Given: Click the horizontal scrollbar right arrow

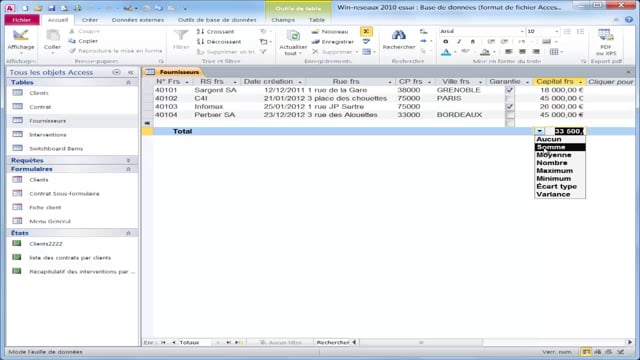Looking at the screenshot, I should [630, 342].
